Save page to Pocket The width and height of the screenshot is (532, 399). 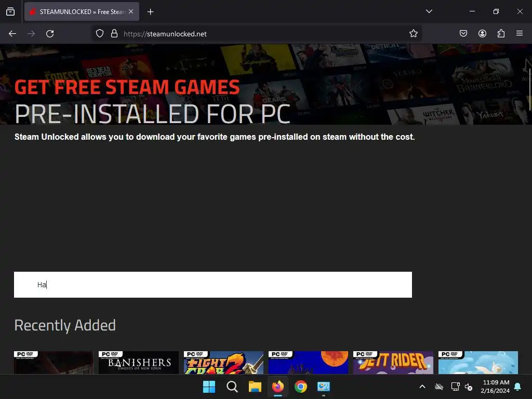pos(463,33)
